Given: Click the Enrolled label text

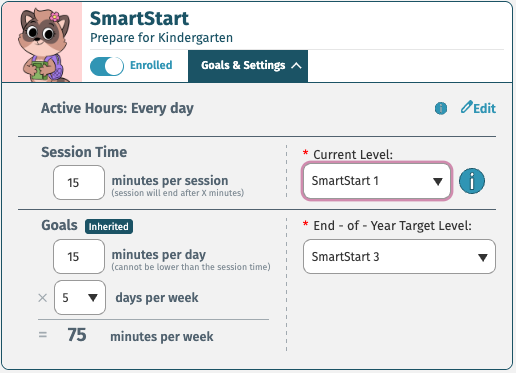Looking at the screenshot, I should click(151, 65).
